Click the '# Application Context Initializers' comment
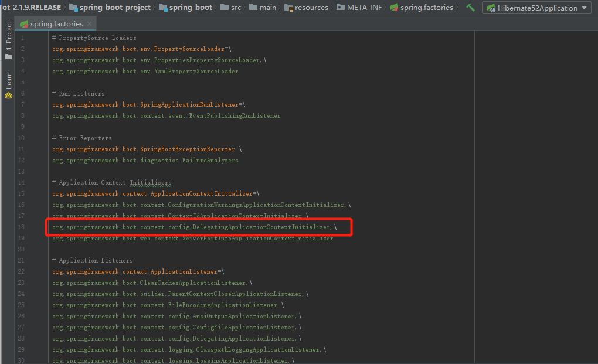The height and width of the screenshot is (364, 598). [x=112, y=182]
